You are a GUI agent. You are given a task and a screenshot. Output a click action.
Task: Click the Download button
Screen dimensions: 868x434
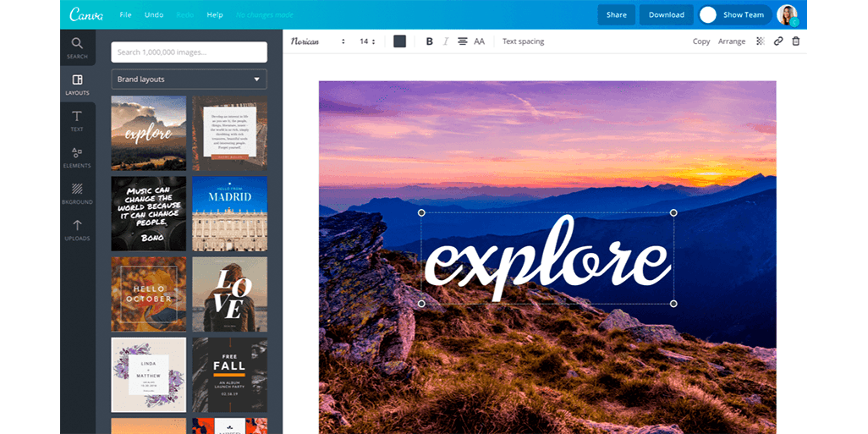coord(667,15)
